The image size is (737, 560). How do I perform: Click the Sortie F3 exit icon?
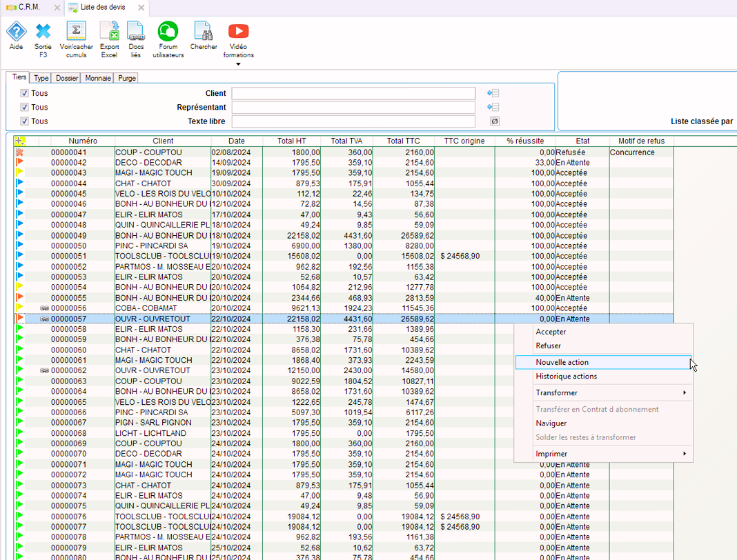(x=43, y=32)
